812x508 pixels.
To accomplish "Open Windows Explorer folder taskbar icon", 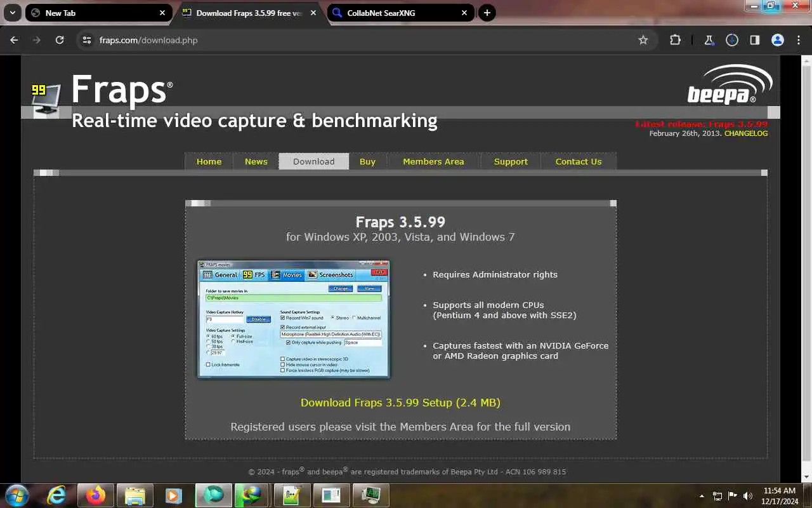I will click(135, 495).
